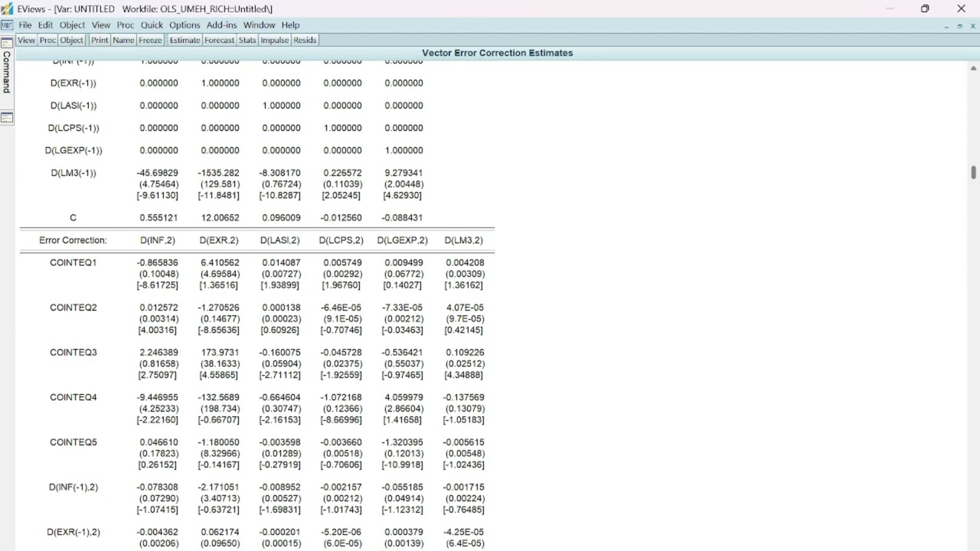Open the vertical Command panel tab

click(x=7, y=72)
